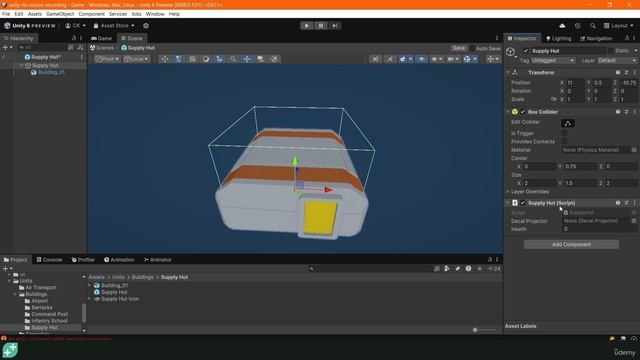Click the Scenes breadcrumb

tap(102, 48)
